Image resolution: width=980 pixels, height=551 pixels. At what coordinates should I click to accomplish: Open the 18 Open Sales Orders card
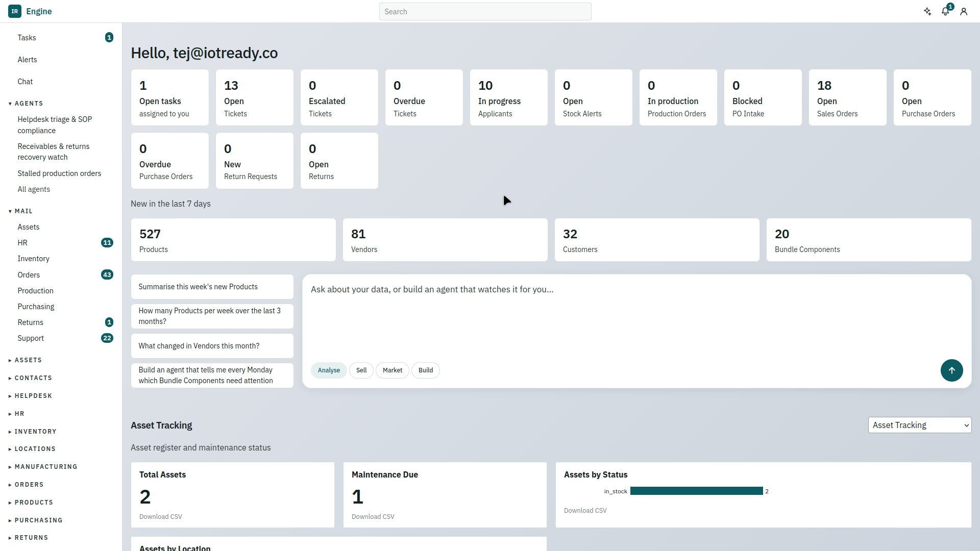tap(847, 97)
